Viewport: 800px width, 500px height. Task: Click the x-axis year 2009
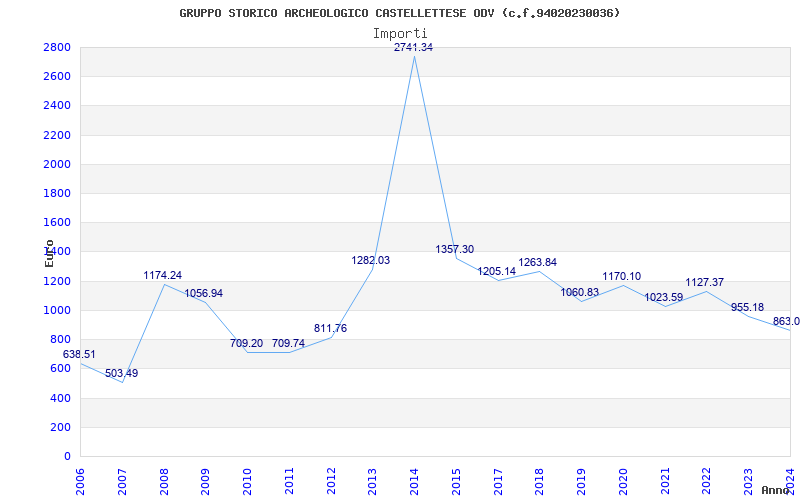[x=206, y=481]
